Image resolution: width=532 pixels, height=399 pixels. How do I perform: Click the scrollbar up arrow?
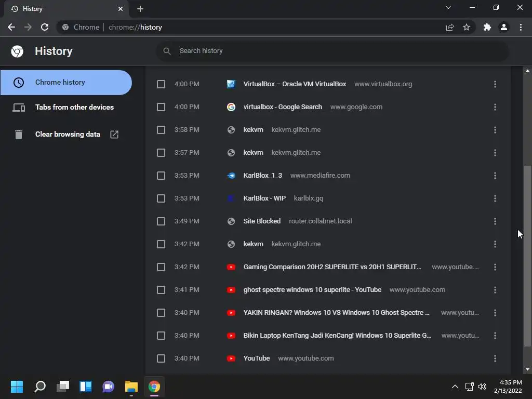point(527,71)
